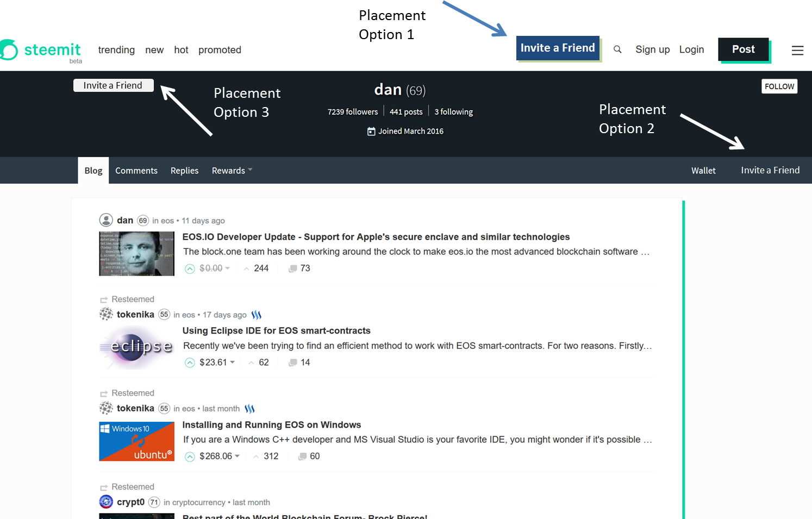
Task: Click the eclipse logo thumbnail
Action: 136,347
